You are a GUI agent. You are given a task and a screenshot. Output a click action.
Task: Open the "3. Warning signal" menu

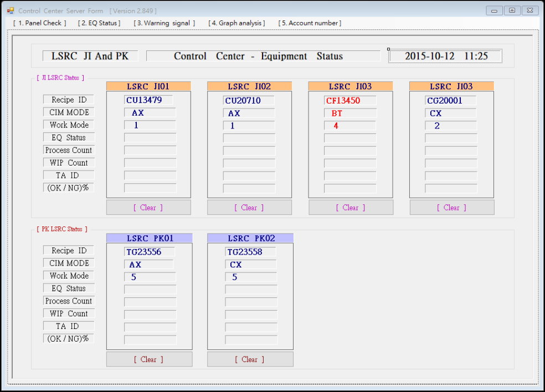coord(164,23)
